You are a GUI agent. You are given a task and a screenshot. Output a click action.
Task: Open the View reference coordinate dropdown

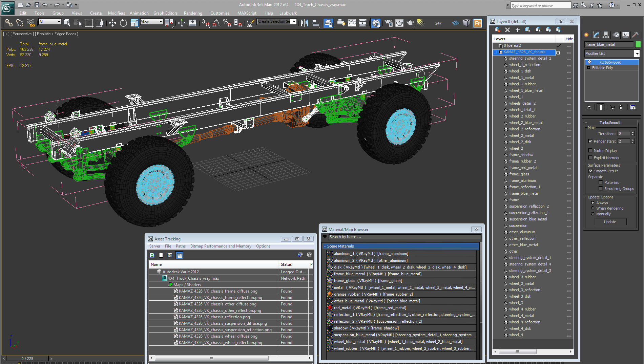point(151,22)
